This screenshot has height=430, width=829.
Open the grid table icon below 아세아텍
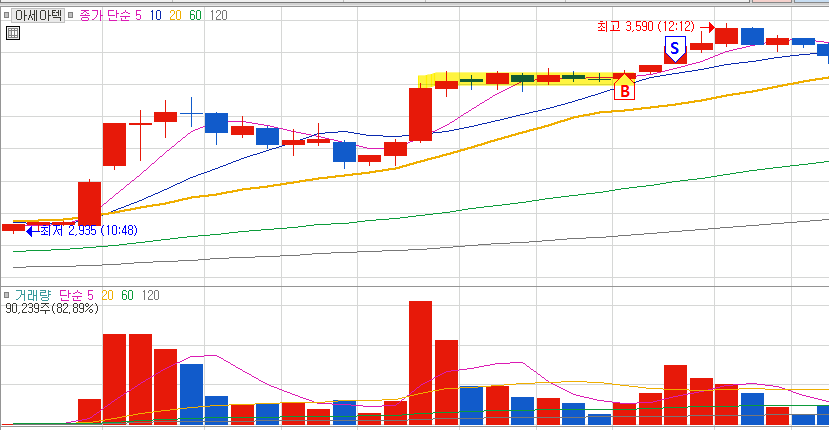coord(13,33)
